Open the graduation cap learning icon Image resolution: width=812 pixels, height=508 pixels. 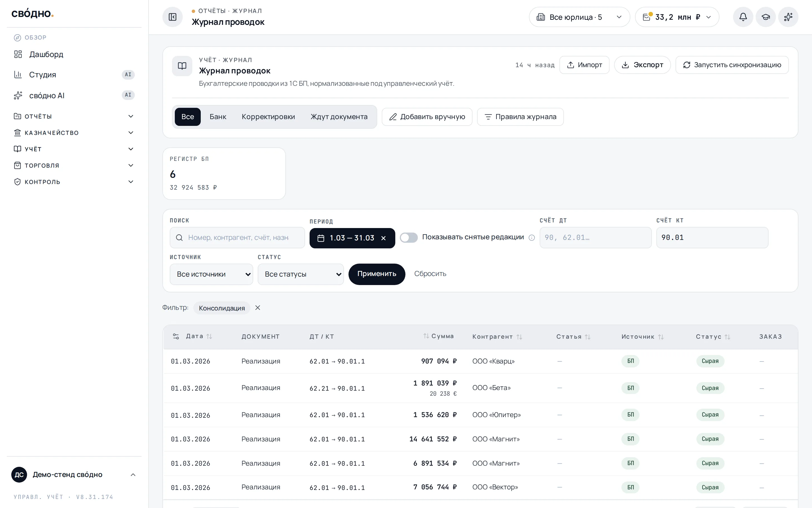pos(765,17)
